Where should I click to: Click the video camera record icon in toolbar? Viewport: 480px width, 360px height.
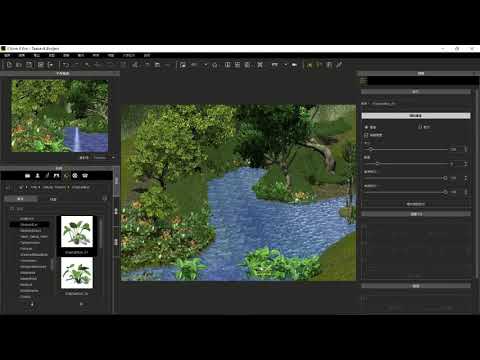click(294, 65)
